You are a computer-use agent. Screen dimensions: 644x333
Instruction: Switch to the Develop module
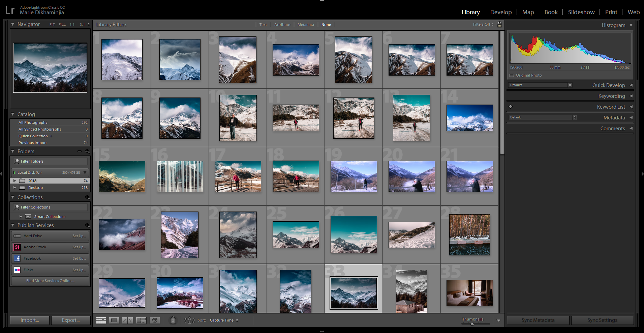point(500,12)
